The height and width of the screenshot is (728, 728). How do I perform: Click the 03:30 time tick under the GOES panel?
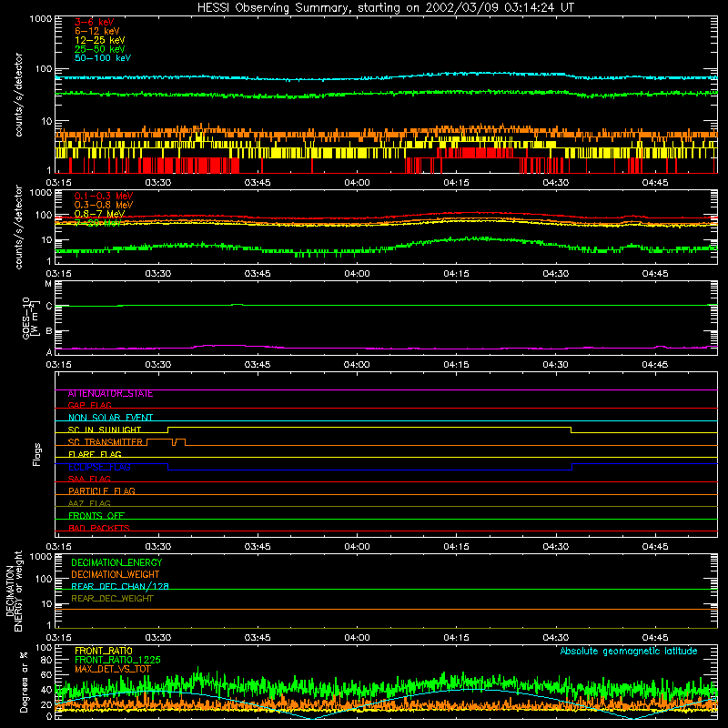[158, 365]
